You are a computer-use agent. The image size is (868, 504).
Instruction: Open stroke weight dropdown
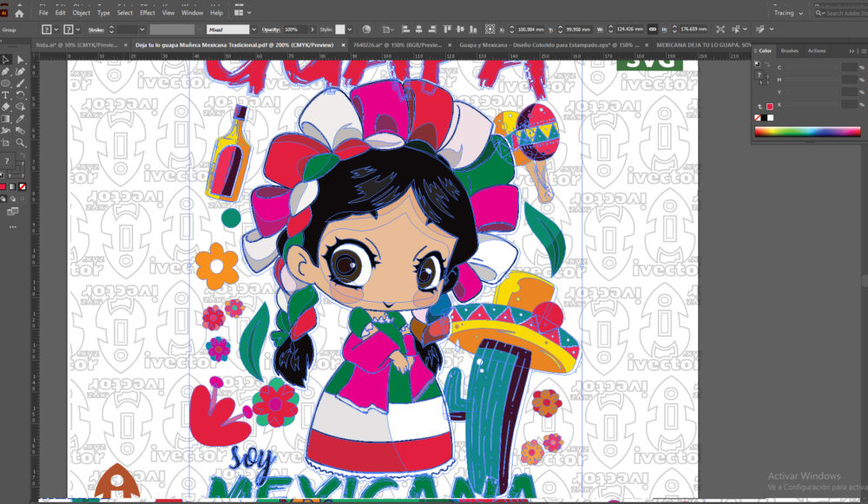142,29
